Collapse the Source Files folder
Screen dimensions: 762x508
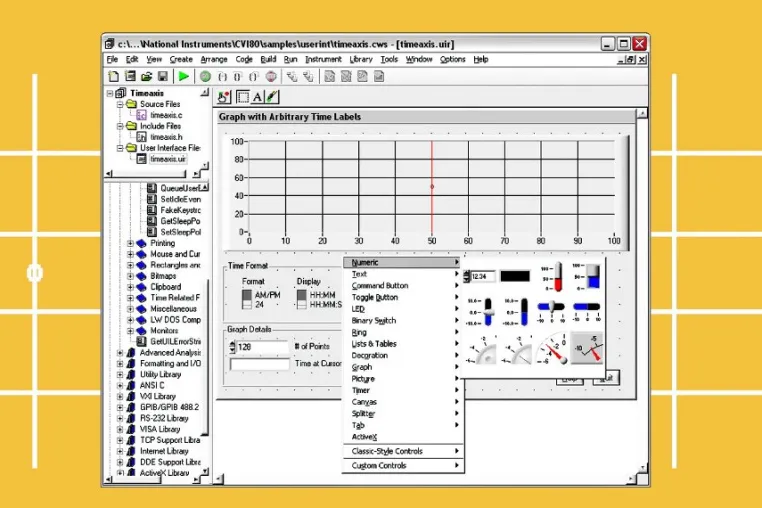[x=120, y=104]
